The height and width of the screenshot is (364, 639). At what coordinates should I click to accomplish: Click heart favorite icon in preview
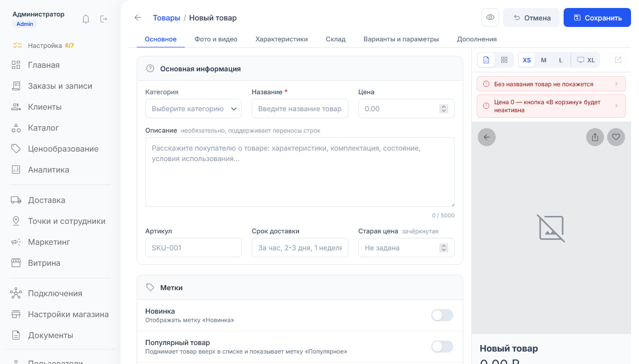point(616,137)
